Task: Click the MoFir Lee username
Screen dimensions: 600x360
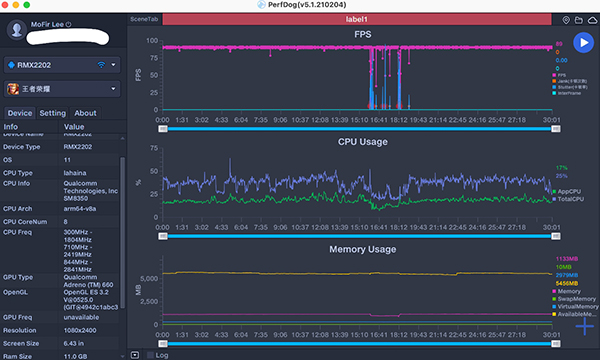Action: [47, 24]
